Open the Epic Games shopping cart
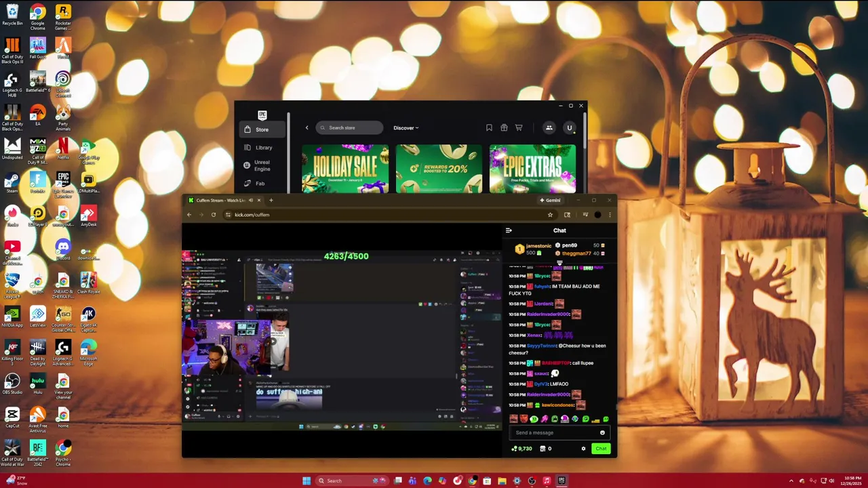Image resolution: width=868 pixels, height=488 pixels. (519, 127)
